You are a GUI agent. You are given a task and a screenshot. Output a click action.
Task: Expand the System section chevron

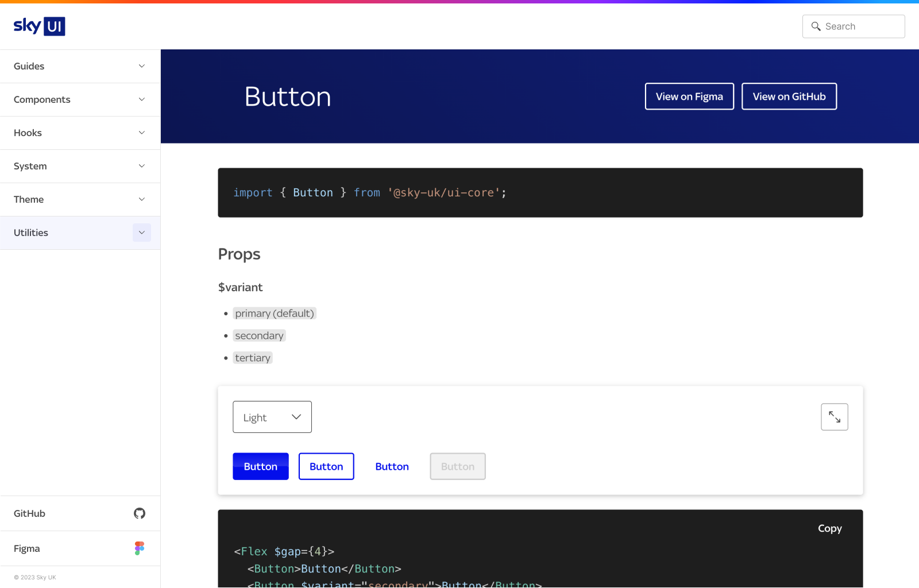point(142,166)
